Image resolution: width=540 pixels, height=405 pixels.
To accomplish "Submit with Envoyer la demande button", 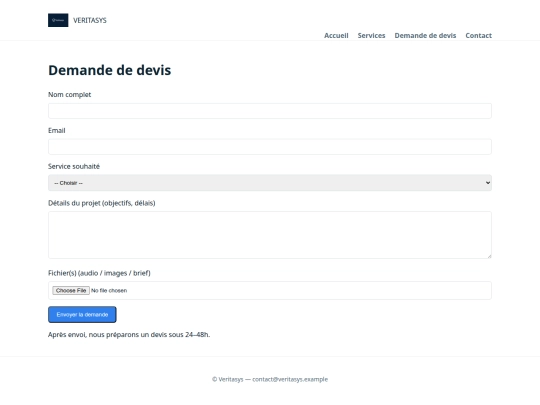I will [82, 314].
